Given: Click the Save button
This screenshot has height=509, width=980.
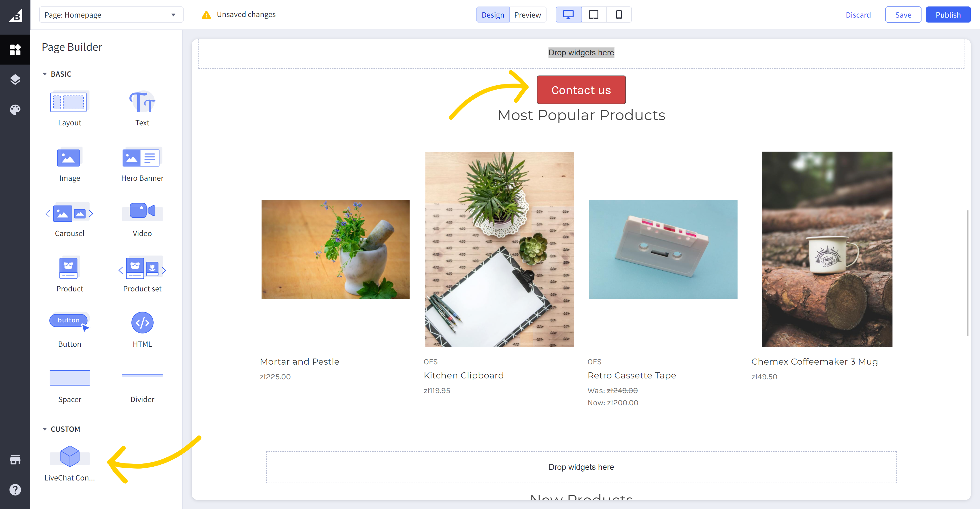Looking at the screenshot, I should (x=903, y=14).
